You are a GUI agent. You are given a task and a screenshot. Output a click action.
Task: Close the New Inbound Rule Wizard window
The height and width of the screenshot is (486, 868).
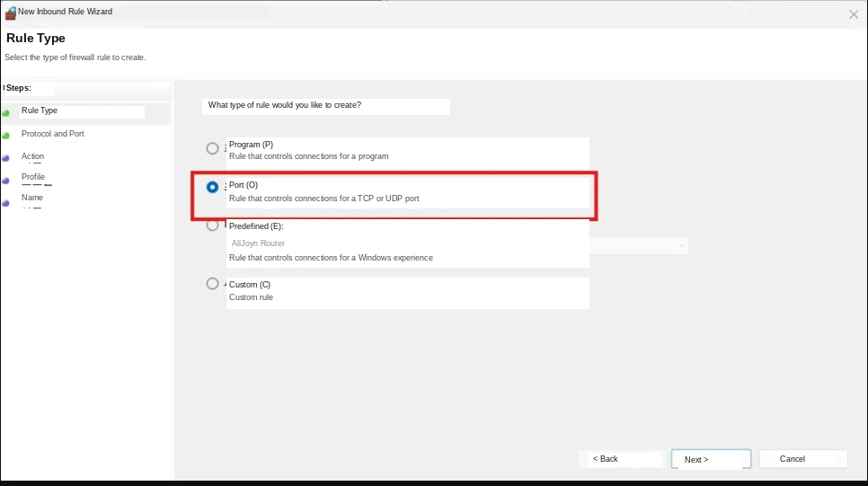click(x=854, y=14)
